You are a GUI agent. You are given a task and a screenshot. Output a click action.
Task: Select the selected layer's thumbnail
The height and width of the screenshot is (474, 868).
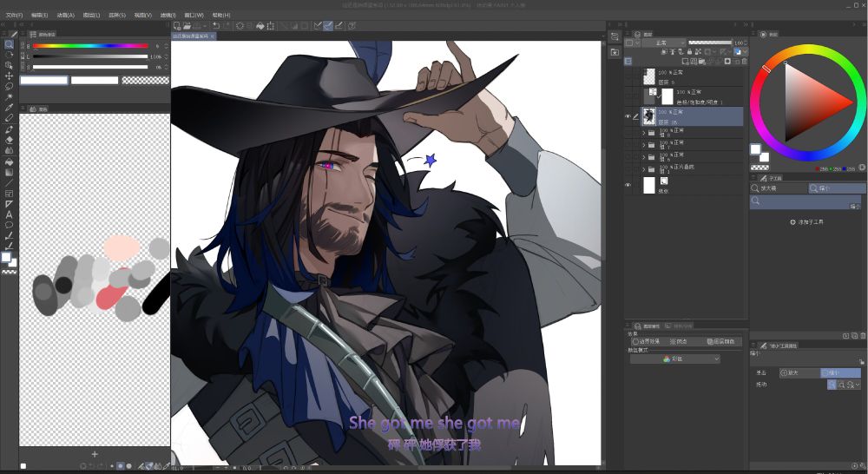click(x=648, y=116)
